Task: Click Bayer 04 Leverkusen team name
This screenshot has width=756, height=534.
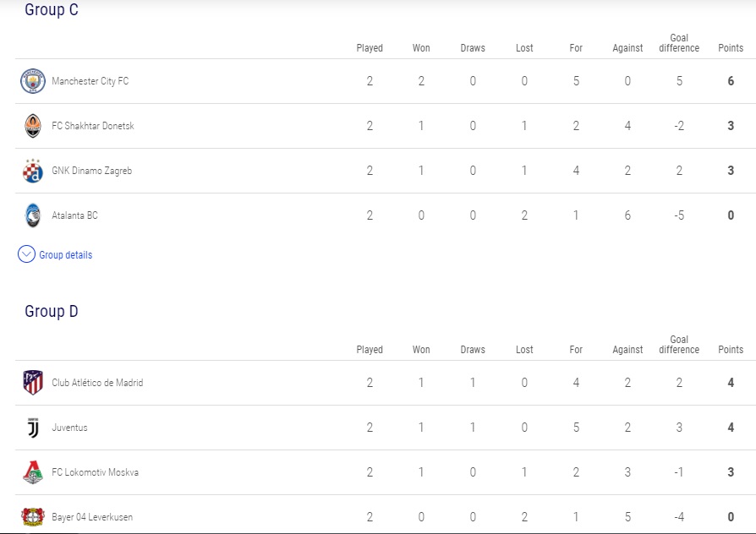Action: pyautogui.click(x=92, y=517)
